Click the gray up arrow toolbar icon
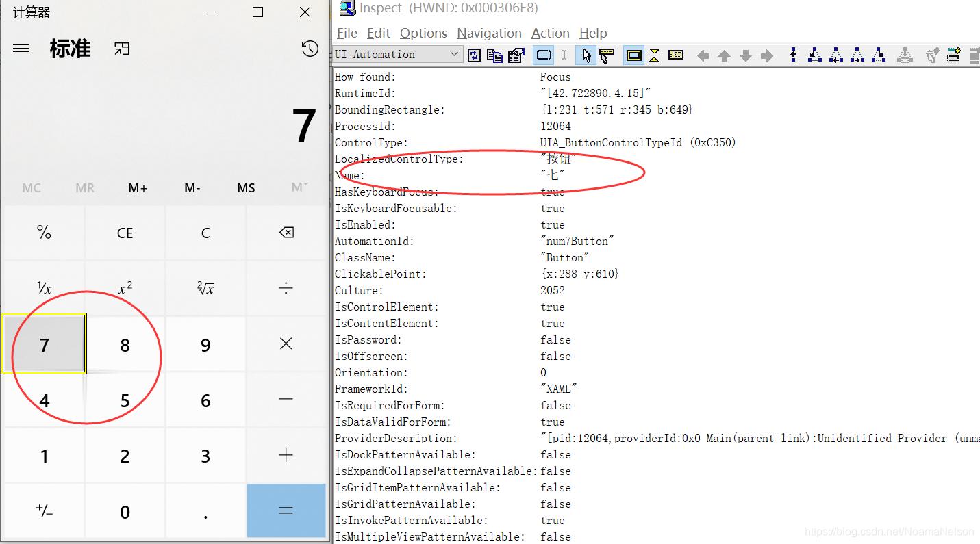This screenshot has height=544, width=980. point(724,55)
